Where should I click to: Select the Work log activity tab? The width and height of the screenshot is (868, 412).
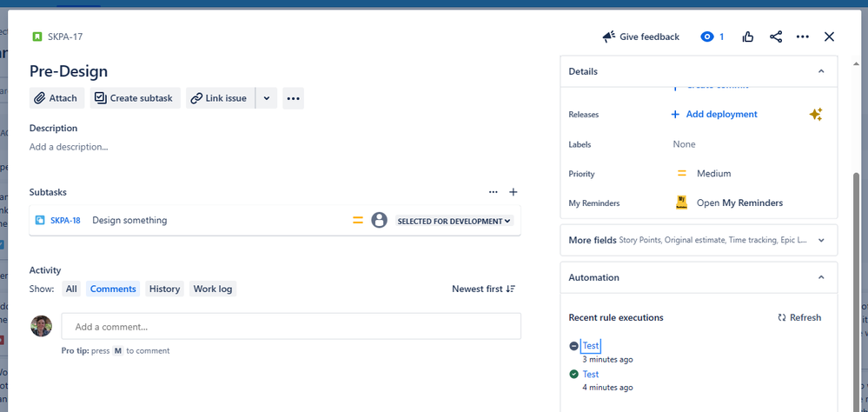(x=213, y=289)
